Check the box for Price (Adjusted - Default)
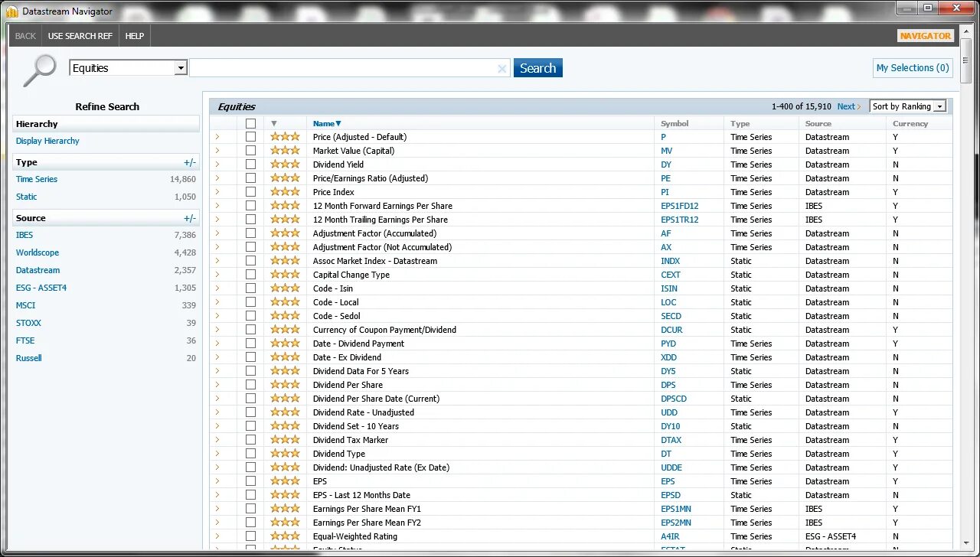Screen dimensions: 980x557 tap(250, 137)
